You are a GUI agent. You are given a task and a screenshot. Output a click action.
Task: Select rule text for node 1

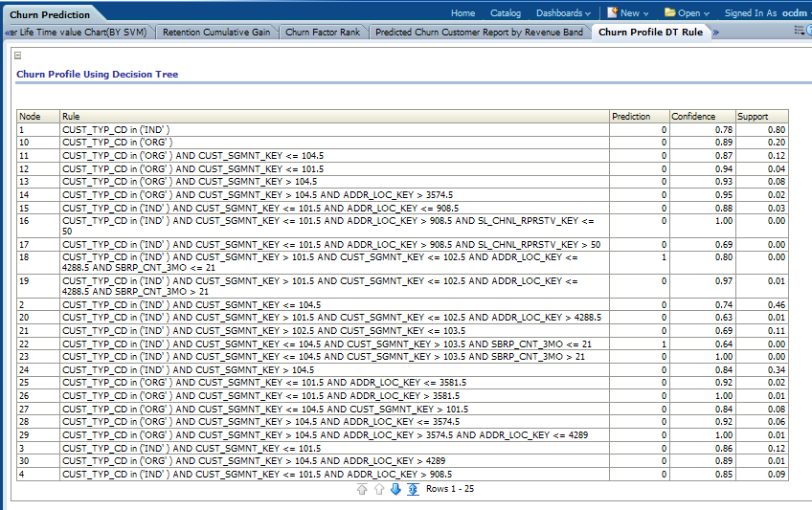click(116, 130)
